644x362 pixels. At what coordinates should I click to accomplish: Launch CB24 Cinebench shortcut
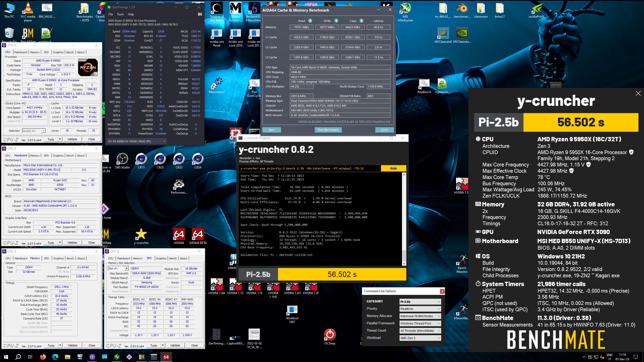point(198,161)
